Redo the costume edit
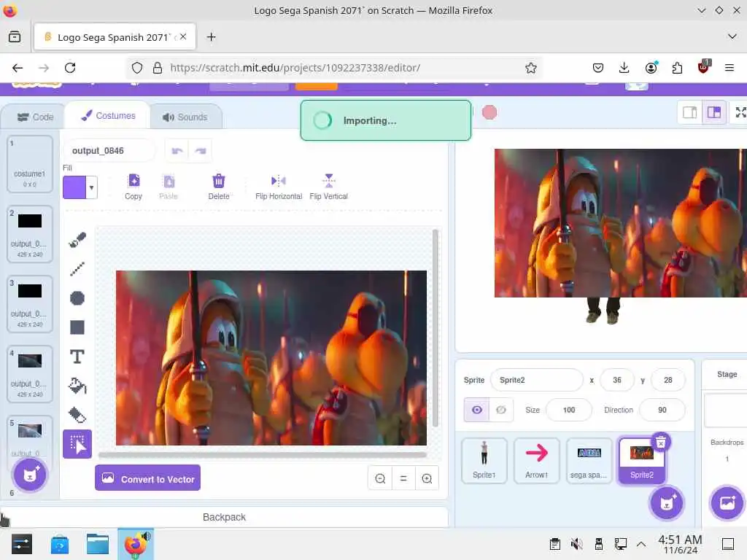 pyautogui.click(x=201, y=151)
